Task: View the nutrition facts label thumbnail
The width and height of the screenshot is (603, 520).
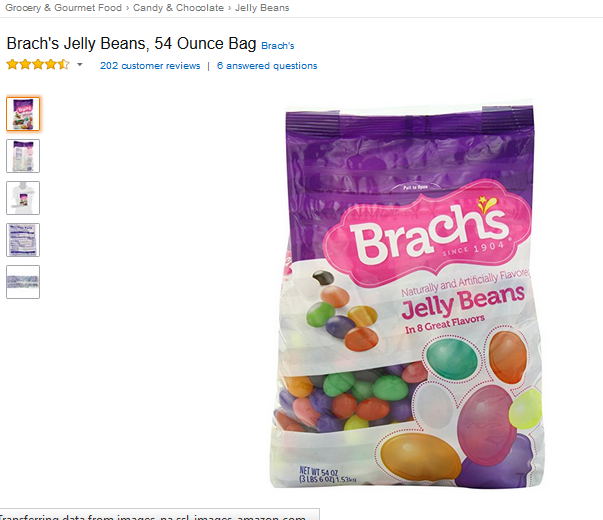Action: (x=23, y=240)
